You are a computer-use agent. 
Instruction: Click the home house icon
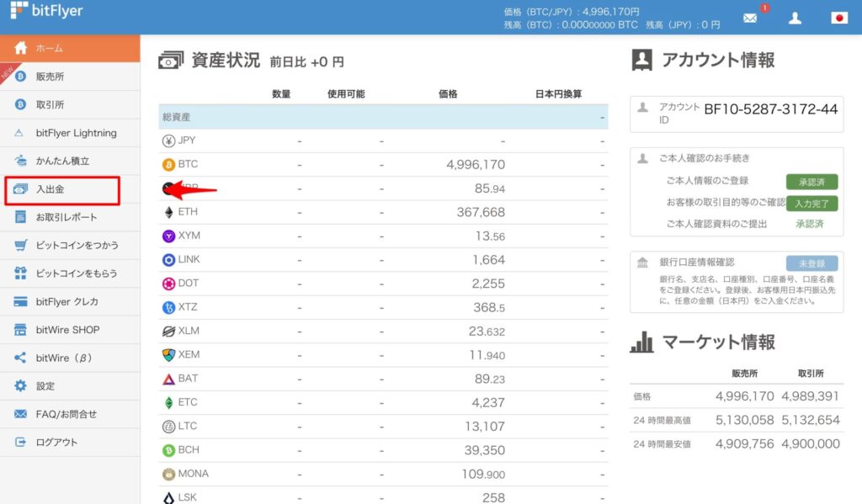point(21,48)
